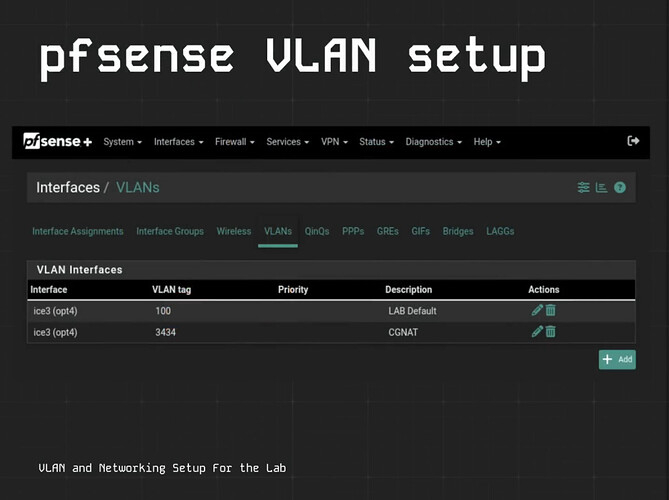Click the VLAN tag column header
669x500 pixels.
(172, 290)
